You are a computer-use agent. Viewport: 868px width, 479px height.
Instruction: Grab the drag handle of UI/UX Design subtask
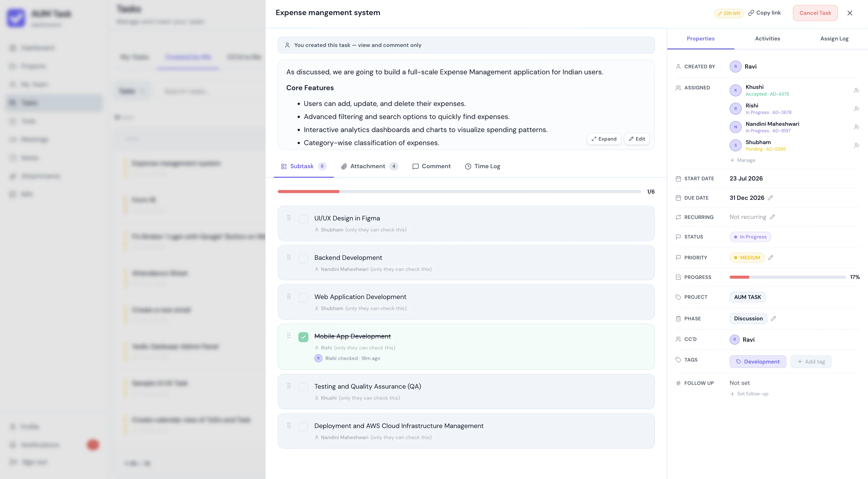289,218
